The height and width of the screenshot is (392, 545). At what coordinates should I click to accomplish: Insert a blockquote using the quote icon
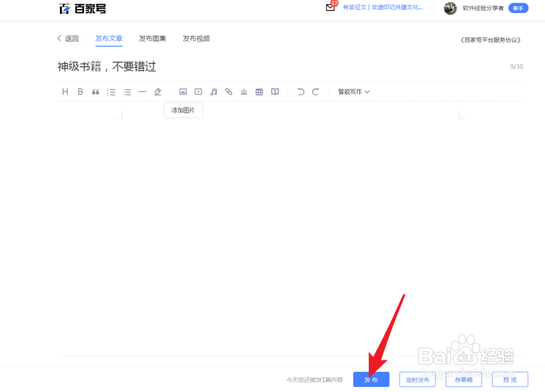pyautogui.click(x=95, y=91)
